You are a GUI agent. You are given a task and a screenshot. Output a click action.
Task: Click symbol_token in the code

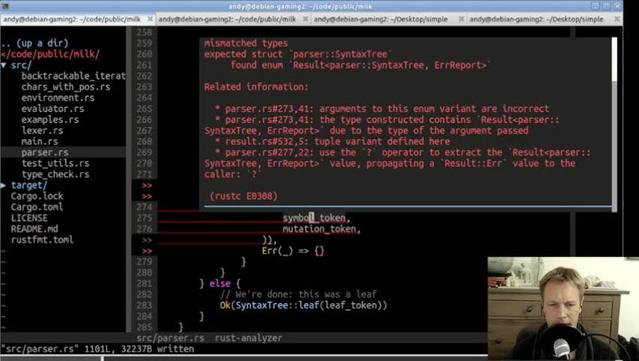click(314, 218)
